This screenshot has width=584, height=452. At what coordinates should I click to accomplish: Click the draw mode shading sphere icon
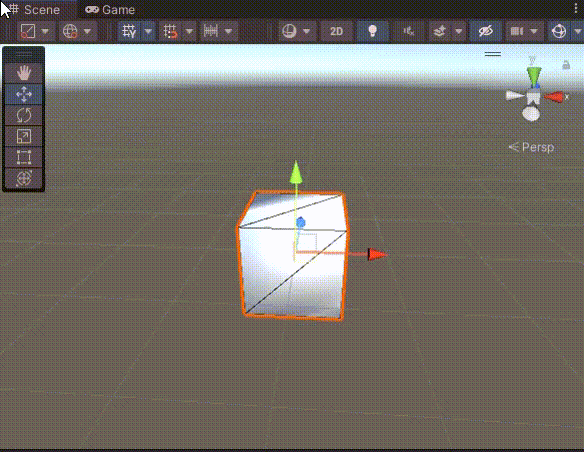click(289, 31)
